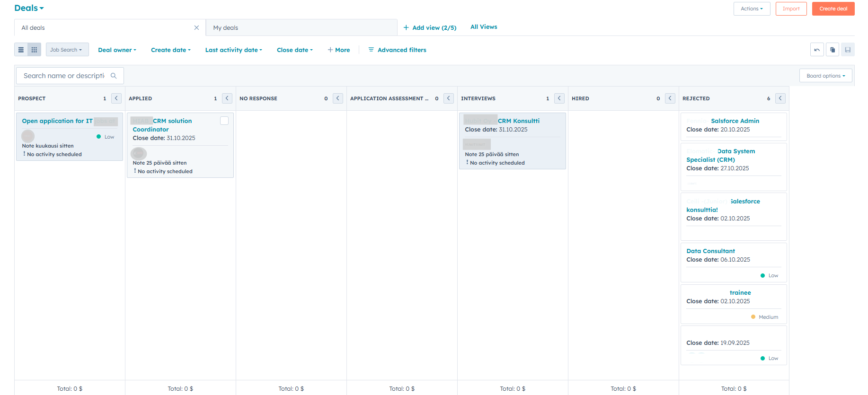
Task: Expand the Deal owner filter
Action: tap(117, 50)
